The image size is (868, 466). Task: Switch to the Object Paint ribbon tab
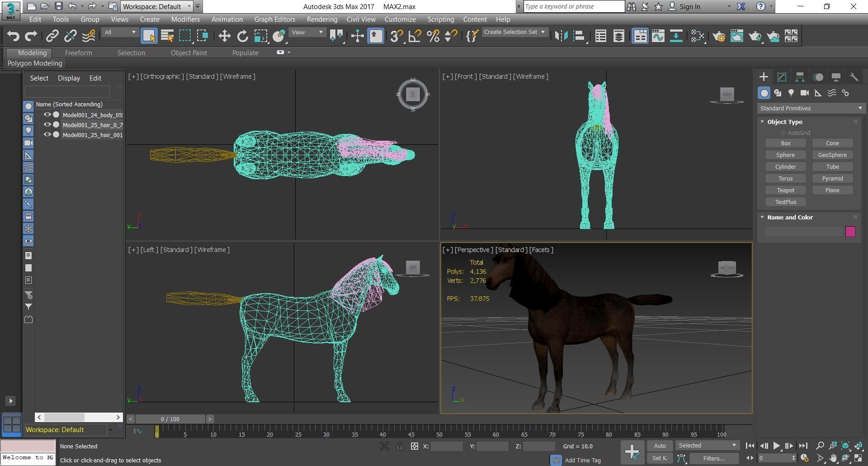click(x=189, y=53)
